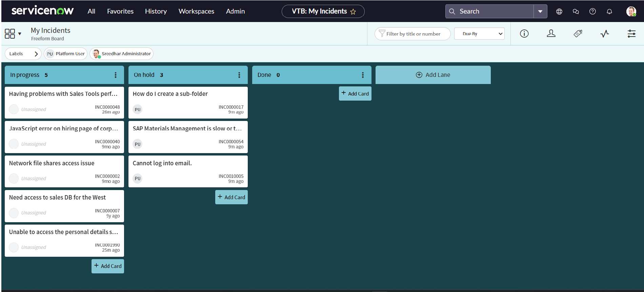The width and height of the screenshot is (644, 292).
Task: Click the VTB: My Incidents title pill
Action: point(323,11)
